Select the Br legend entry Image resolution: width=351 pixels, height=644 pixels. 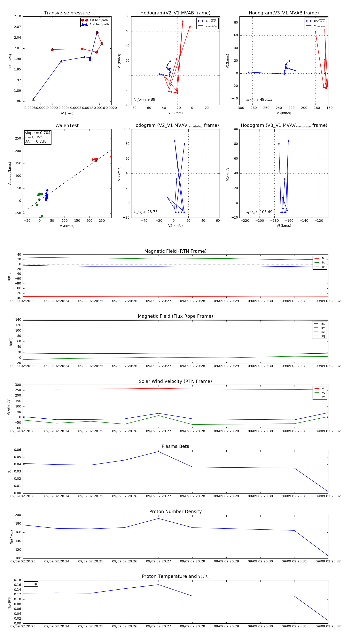pos(320,259)
